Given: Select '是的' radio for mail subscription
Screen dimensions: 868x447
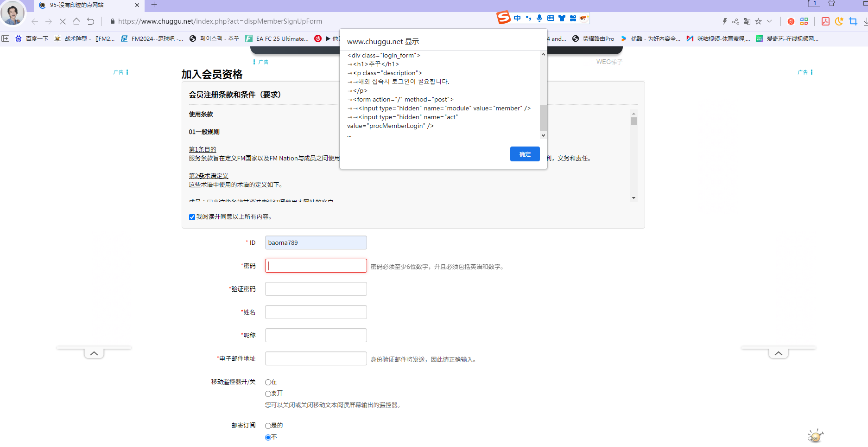Looking at the screenshot, I should tap(268, 426).
